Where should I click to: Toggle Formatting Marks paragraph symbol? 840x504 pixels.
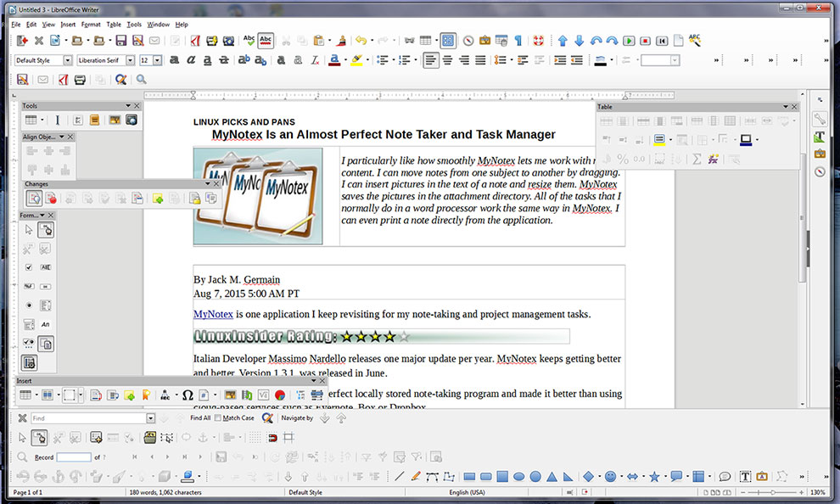518,41
